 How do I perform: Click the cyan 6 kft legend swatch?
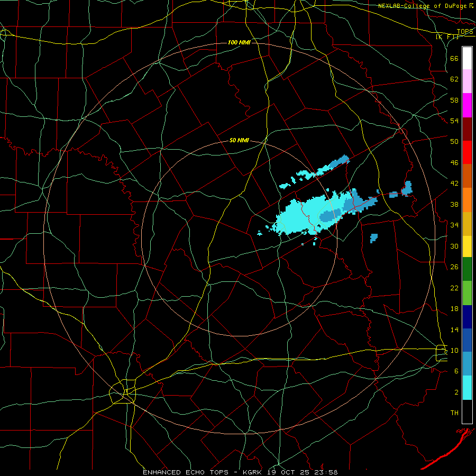[x=467, y=388]
